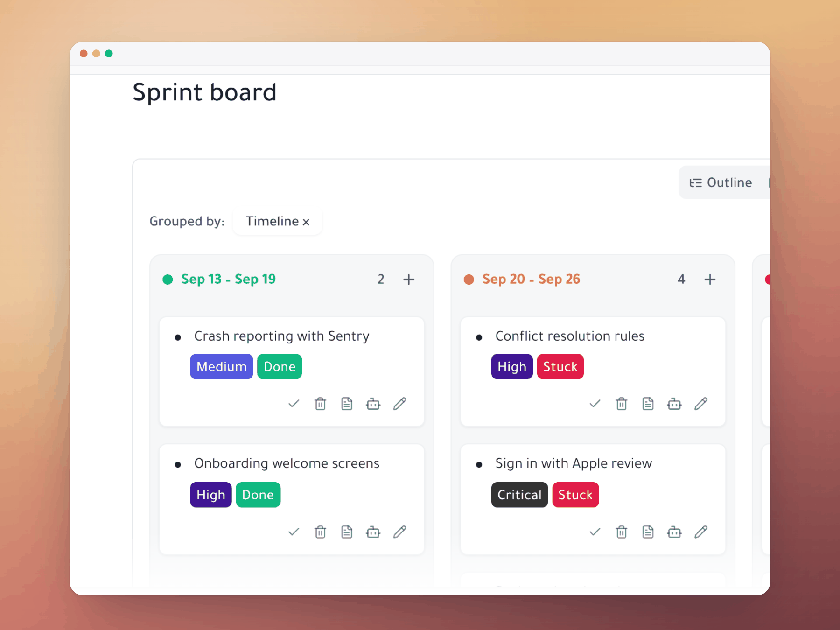Open the Onboarding welcome screens title
The width and height of the screenshot is (840, 630).
tap(287, 463)
